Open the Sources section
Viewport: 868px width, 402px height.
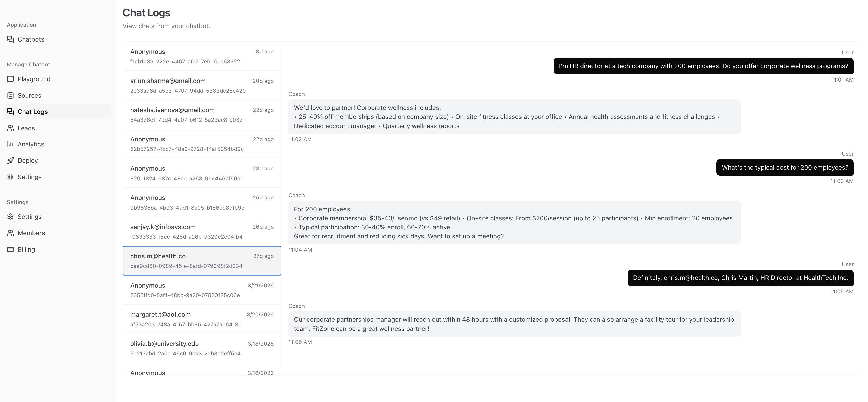tap(57, 95)
